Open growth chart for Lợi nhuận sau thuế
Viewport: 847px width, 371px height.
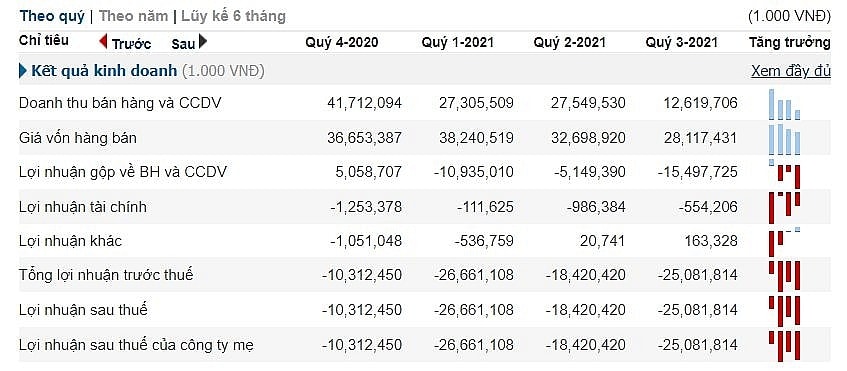pos(785,311)
